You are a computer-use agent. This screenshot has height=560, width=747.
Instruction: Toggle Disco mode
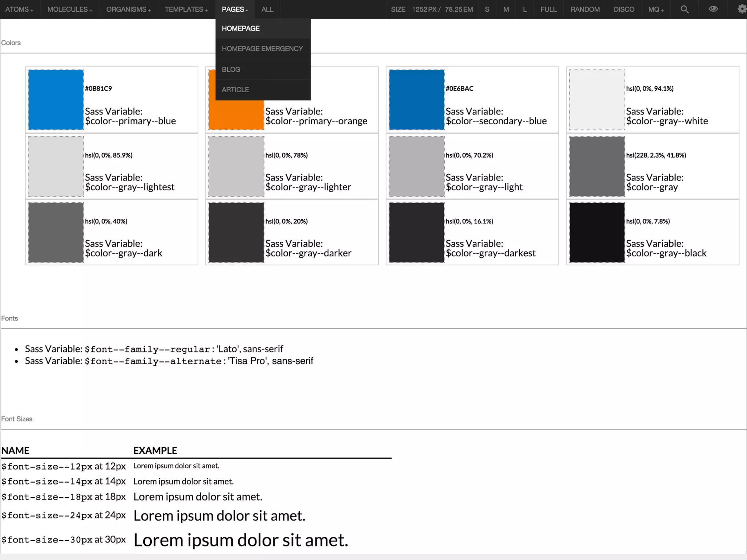point(624,9)
